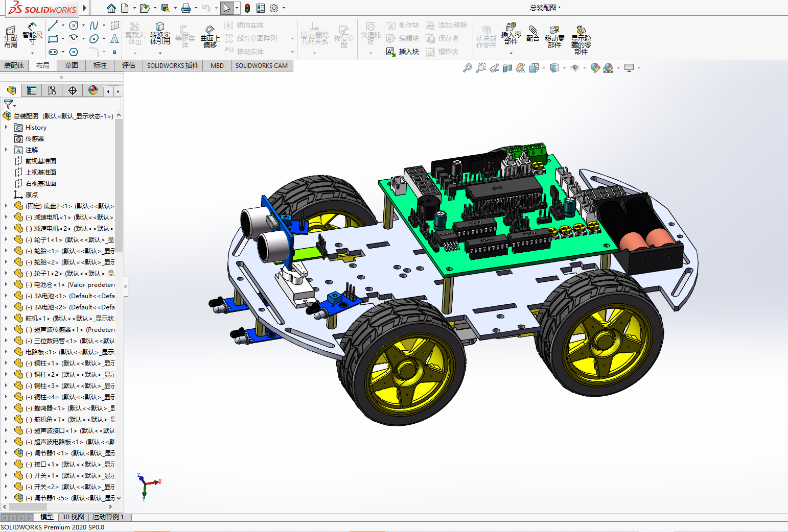Click 插入零部件 insert components

[511, 34]
